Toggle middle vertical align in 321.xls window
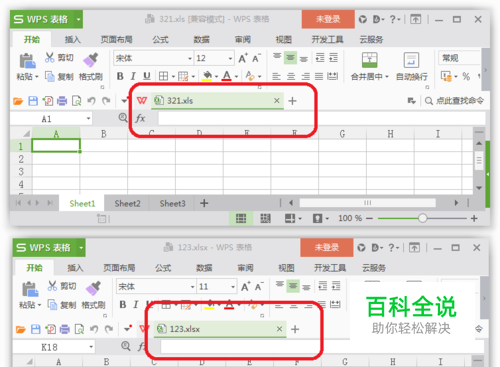 (290, 58)
